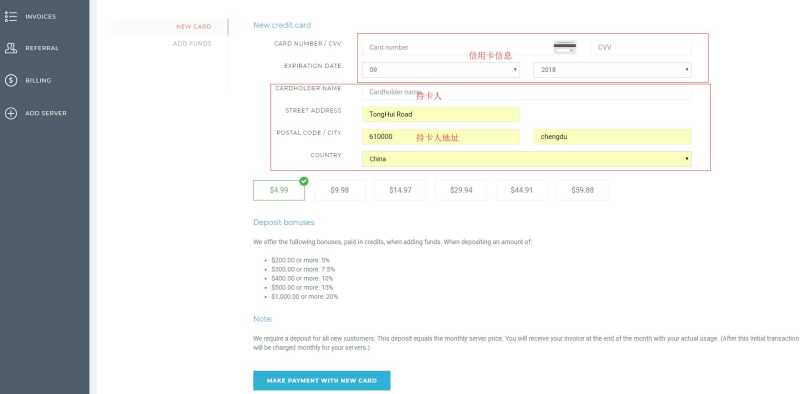This screenshot has height=394, width=800.
Task: Select the $14.97 deposit amount
Action: [x=401, y=190]
